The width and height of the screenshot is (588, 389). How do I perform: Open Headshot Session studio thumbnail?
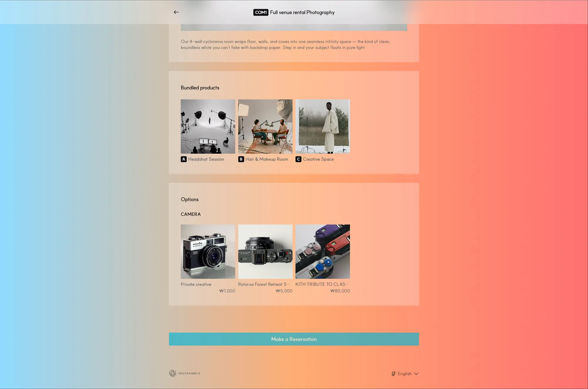pos(208,126)
